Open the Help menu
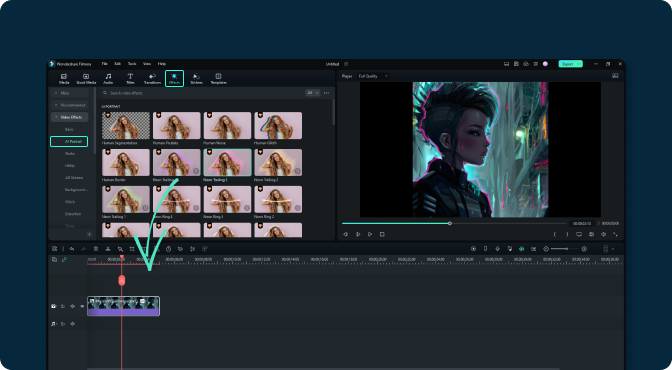The image size is (672, 370). [162, 64]
